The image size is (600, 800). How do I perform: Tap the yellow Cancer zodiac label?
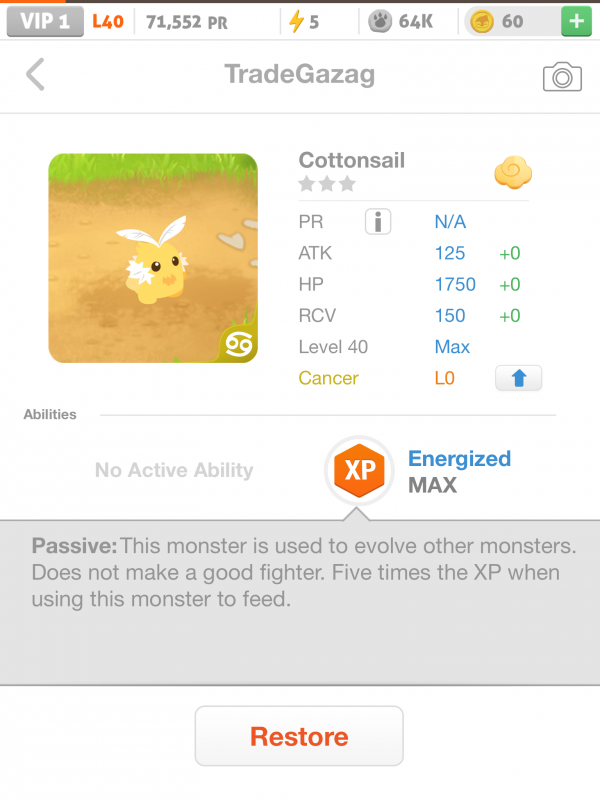(328, 378)
